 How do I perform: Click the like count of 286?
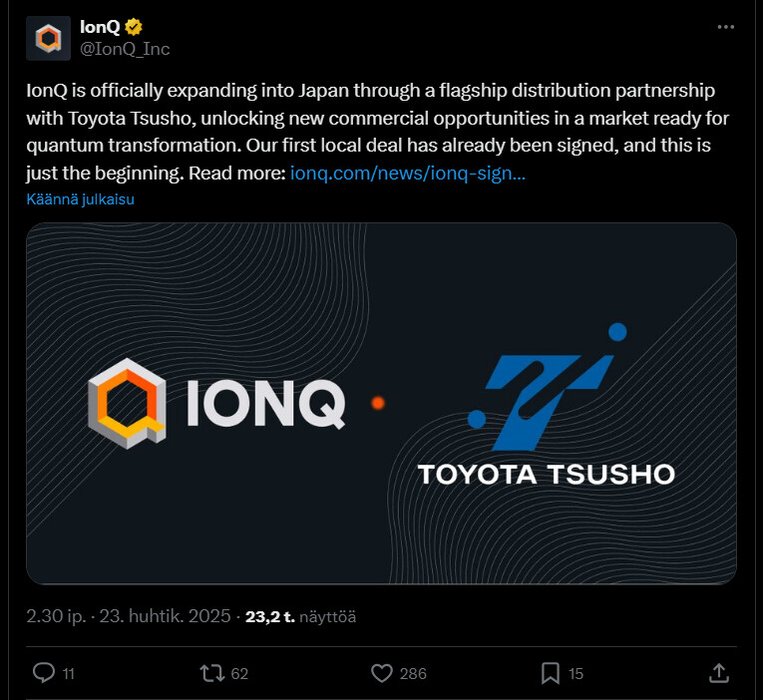pyautogui.click(x=413, y=674)
